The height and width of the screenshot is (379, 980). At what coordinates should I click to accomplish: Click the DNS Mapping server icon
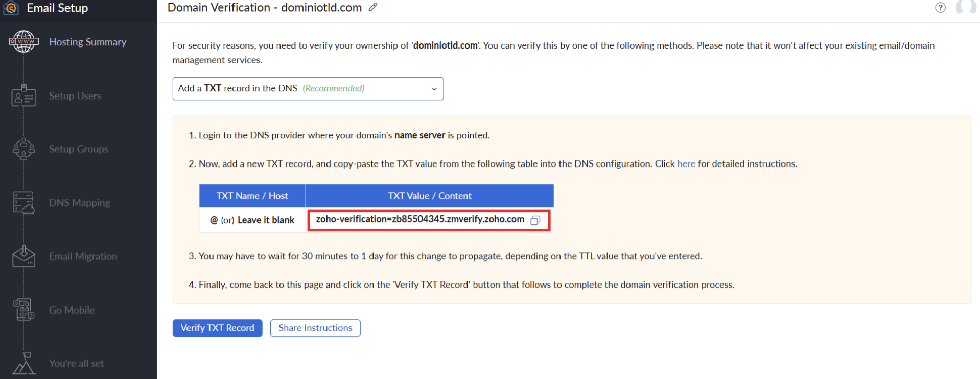tap(24, 203)
